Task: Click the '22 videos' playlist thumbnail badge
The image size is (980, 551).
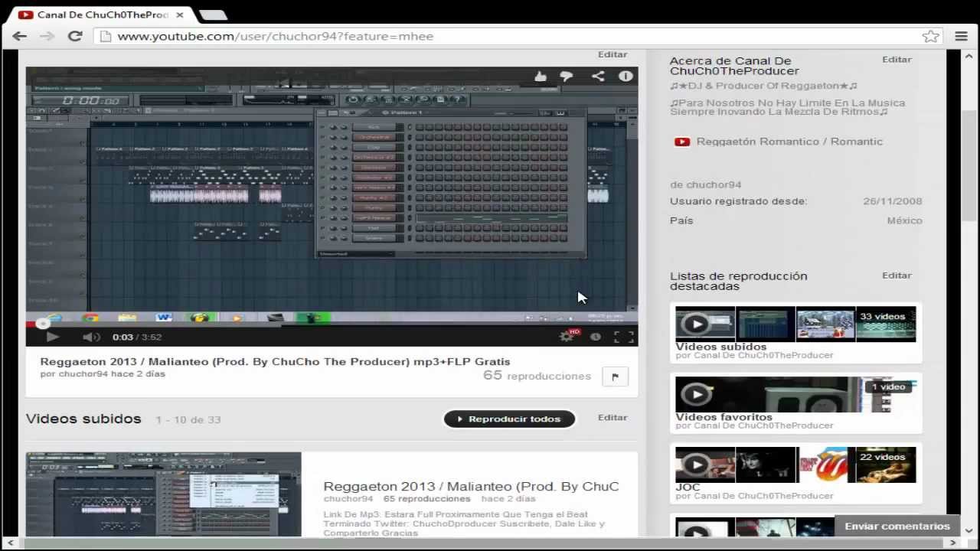Action: (x=882, y=457)
